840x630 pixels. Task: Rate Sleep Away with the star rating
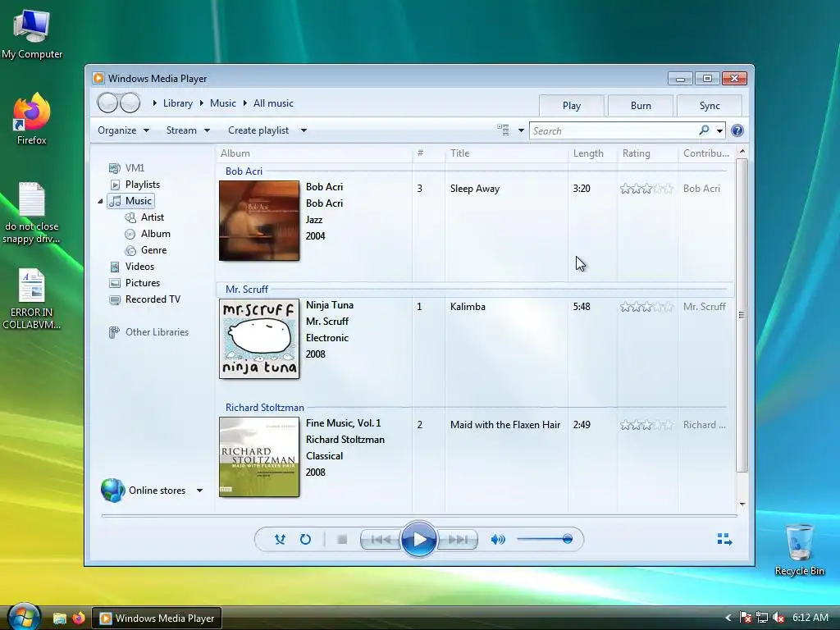pyautogui.click(x=646, y=189)
